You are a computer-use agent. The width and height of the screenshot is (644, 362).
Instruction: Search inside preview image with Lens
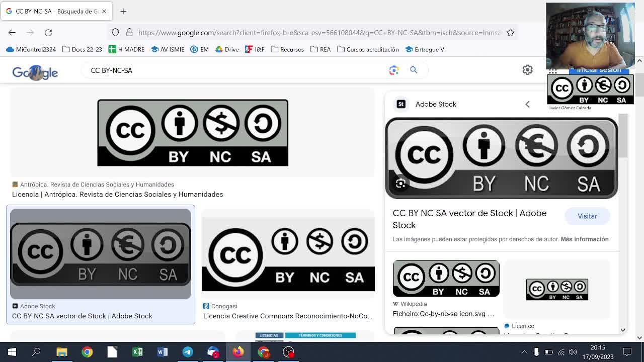401,184
